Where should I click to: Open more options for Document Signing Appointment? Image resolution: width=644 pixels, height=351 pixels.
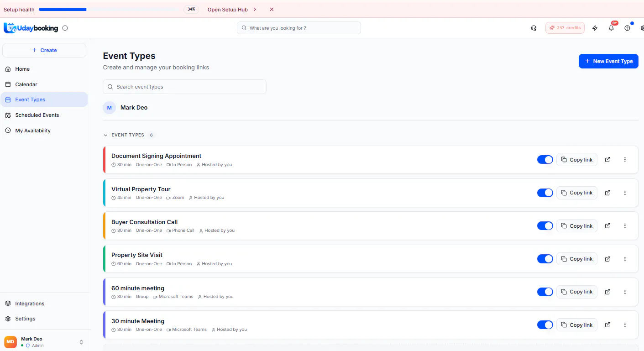625,160
